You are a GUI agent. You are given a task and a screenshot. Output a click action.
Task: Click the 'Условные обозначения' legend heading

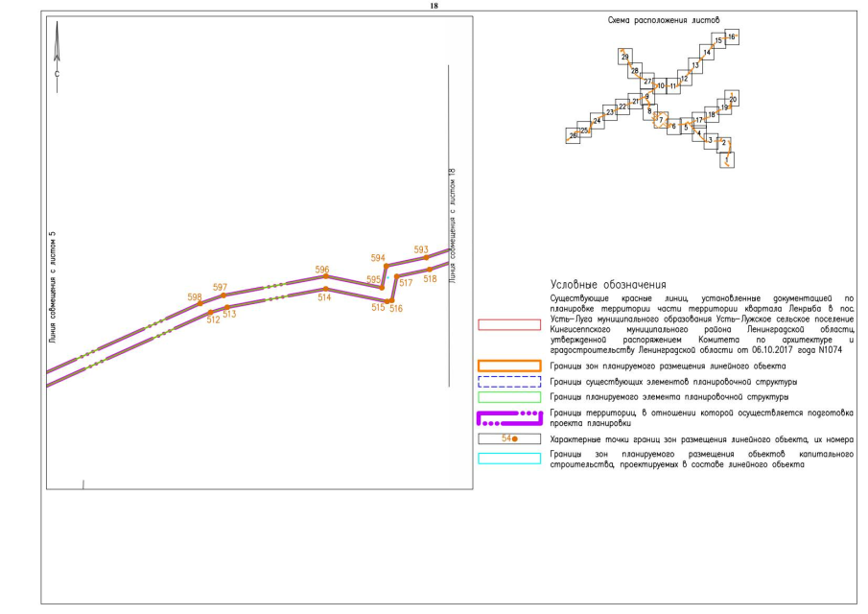[x=608, y=285]
